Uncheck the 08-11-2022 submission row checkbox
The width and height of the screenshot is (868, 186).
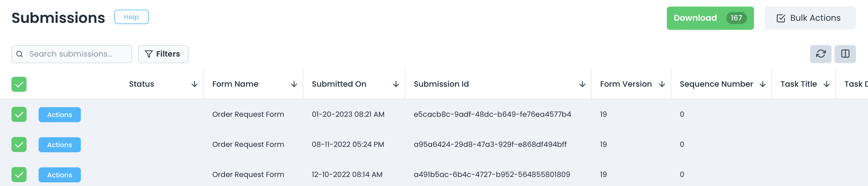(19, 145)
